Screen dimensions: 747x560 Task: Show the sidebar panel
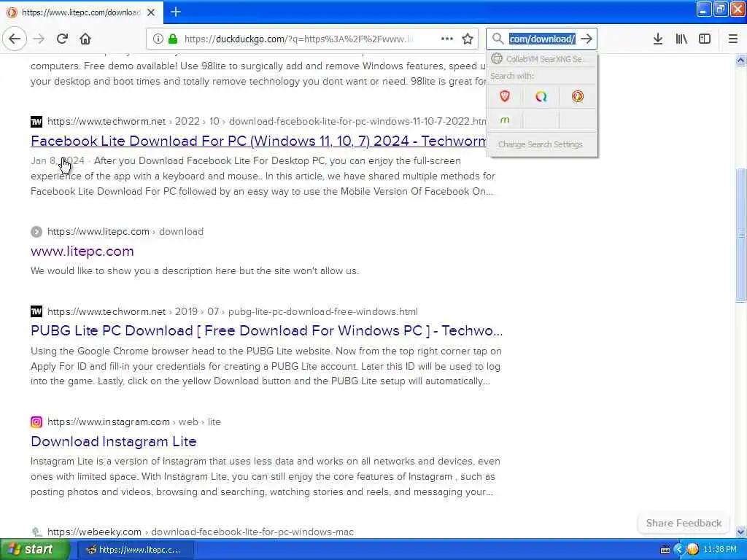tap(705, 39)
